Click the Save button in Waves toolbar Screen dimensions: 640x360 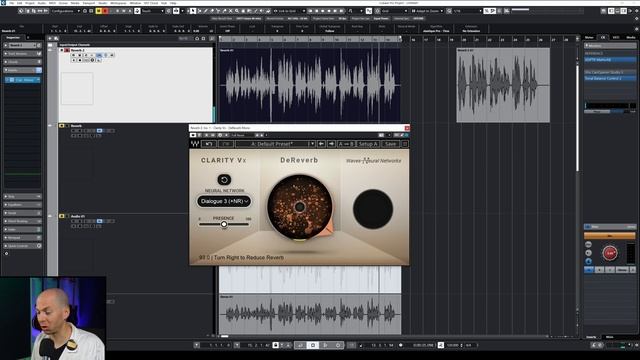pyautogui.click(x=391, y=144)
